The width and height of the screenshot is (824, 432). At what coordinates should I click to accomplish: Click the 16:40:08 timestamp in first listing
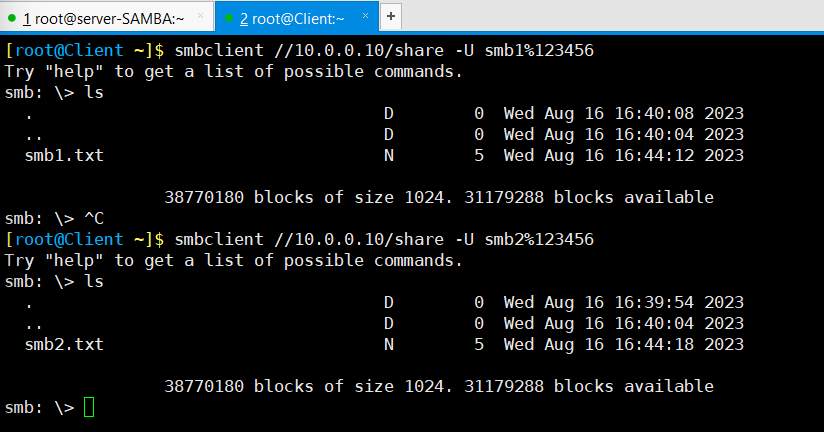click(x=654, y=113)
